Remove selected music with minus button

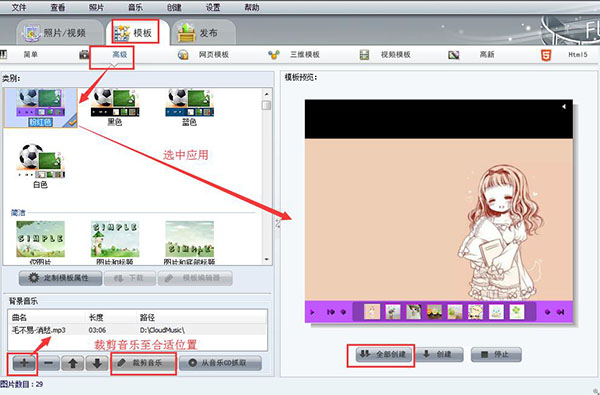point(49,363)
